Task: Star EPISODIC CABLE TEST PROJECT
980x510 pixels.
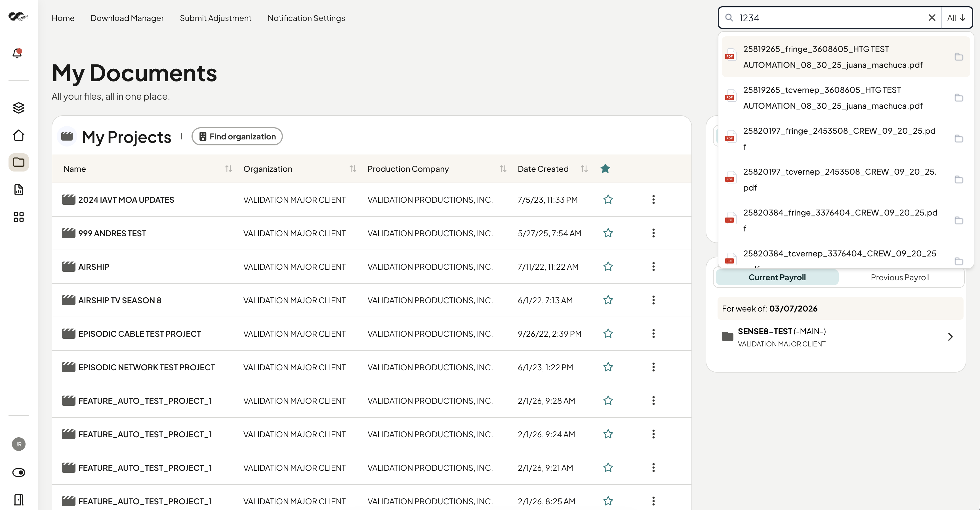Action: click(x=608, y=334)
